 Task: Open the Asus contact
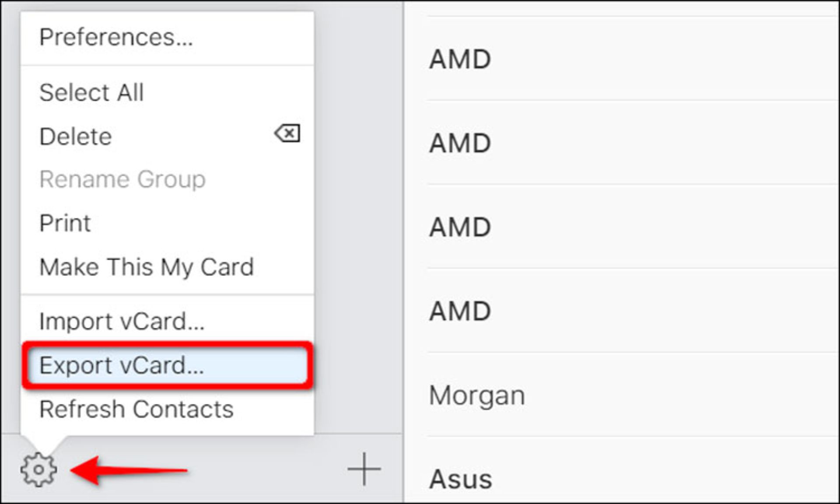pyautogui.click(x=461, y=479)
